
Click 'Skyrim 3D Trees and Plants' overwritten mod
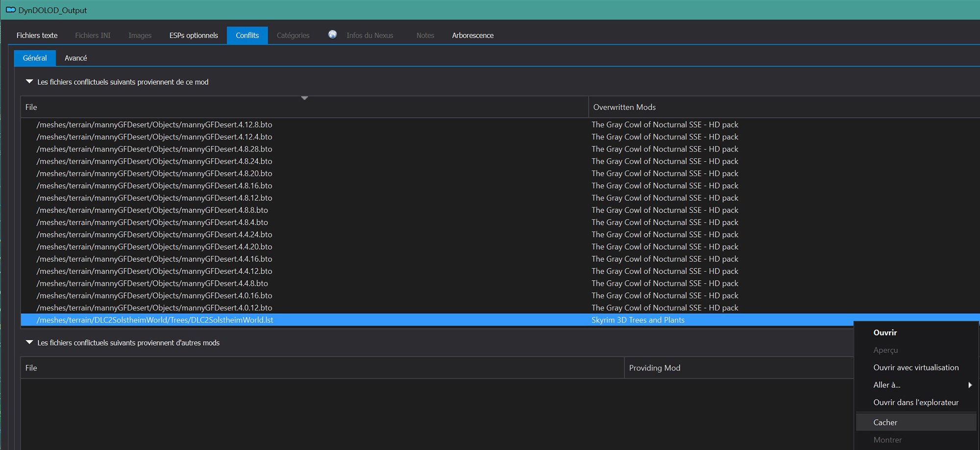tap(638, 320)
